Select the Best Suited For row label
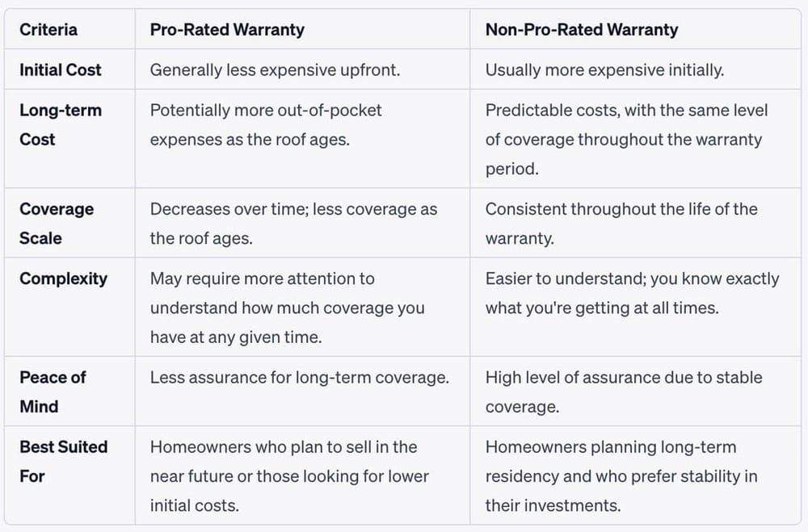This screenshot has height=532, width=808. [63, 461]
